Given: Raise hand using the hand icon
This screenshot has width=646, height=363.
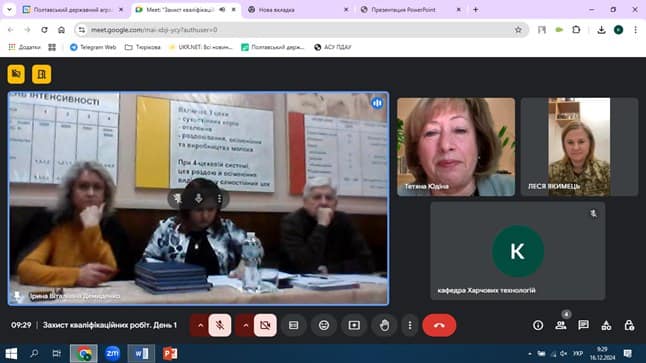Looking at the screenshot, I should (384, 325).
